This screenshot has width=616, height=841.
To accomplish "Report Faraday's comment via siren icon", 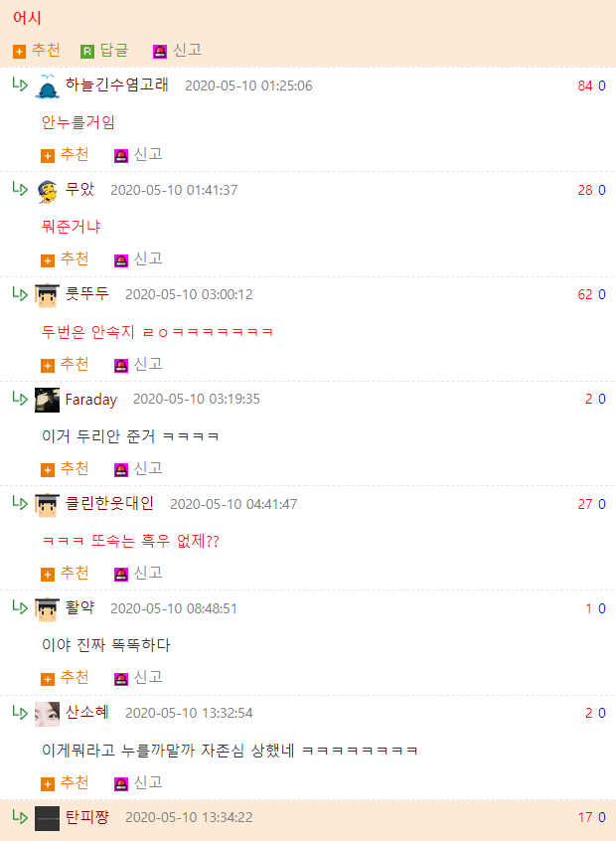I will click(x=121, y=470).
